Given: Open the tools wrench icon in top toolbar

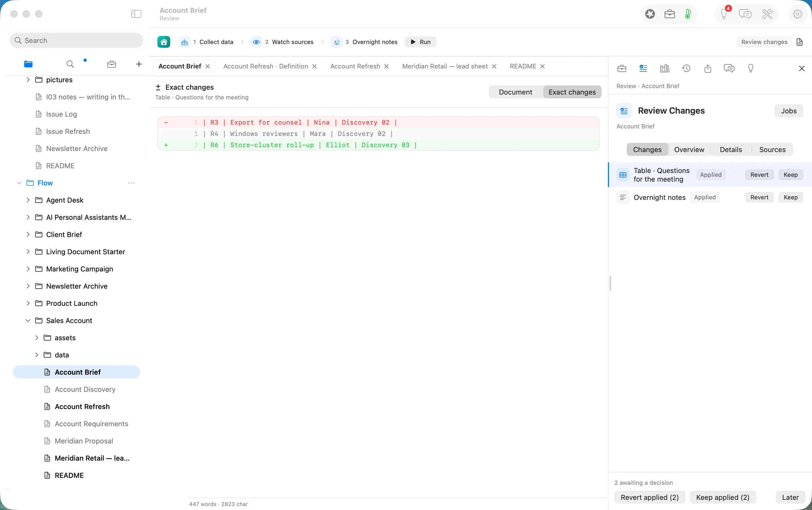Looking at the screenshot, I should click(767, 14).
